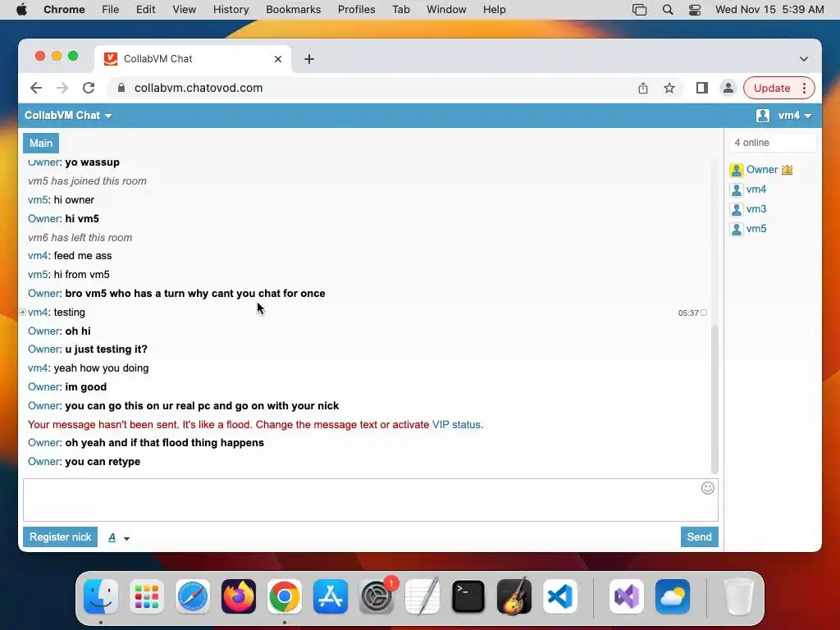Click the browser forward arrow
840x630 pixels.
point(62,88)
